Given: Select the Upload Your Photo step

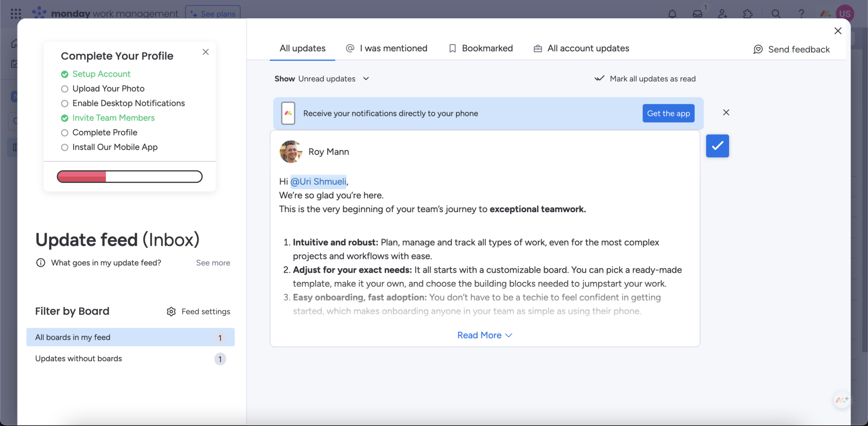Looking at the screenshot, I should tap(108, 89).
